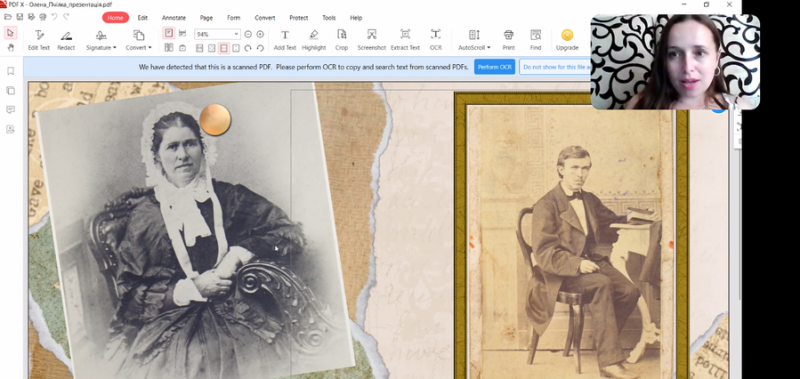Toggle single page view mode
This screenshot has height=379, width=800.
(x=169, y=33)
